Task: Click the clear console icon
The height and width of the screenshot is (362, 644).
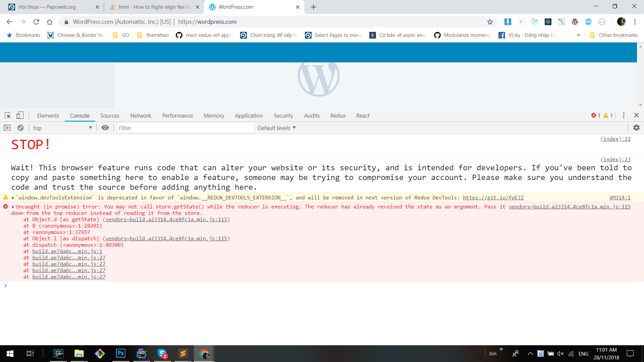Action: [20, 128]
